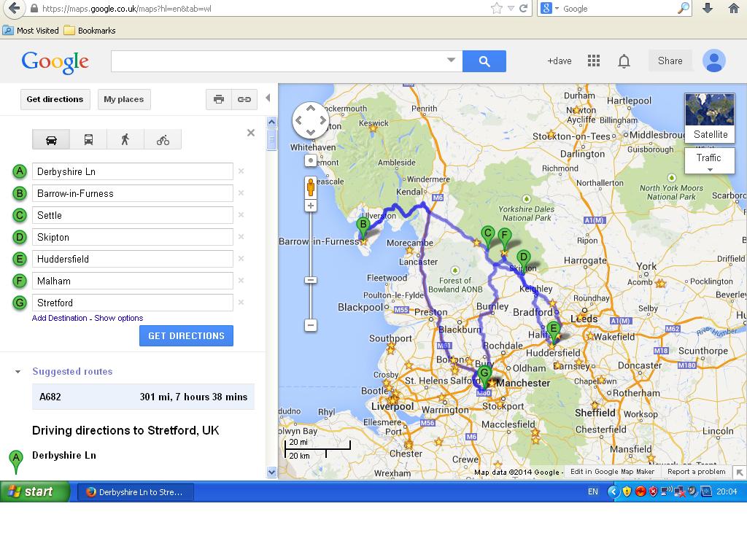747x560 pixels.
Task: Click the blue GET DIRECTIONS button
Action: (186, 335)
